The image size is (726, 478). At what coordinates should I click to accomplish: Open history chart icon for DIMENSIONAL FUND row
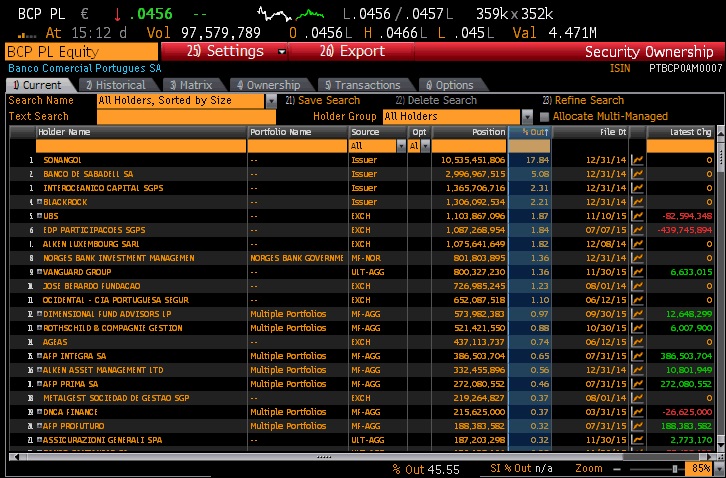click(x=638, y=314)
